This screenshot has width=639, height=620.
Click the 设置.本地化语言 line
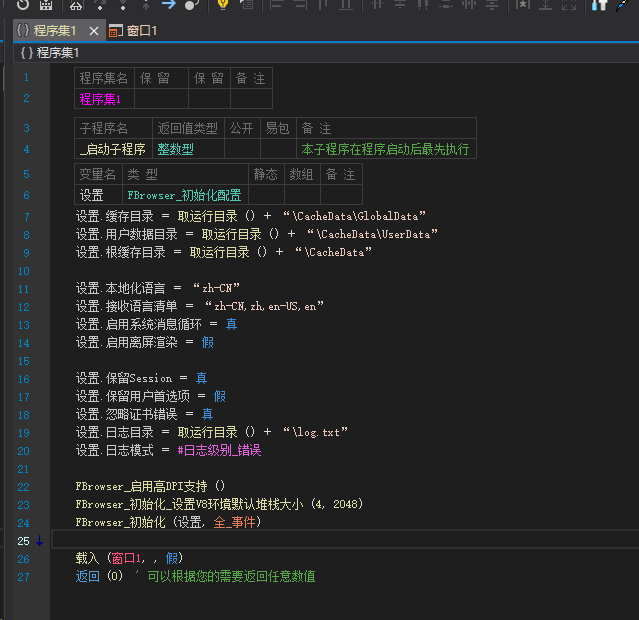pyautogui.click(x=158, y=288)
